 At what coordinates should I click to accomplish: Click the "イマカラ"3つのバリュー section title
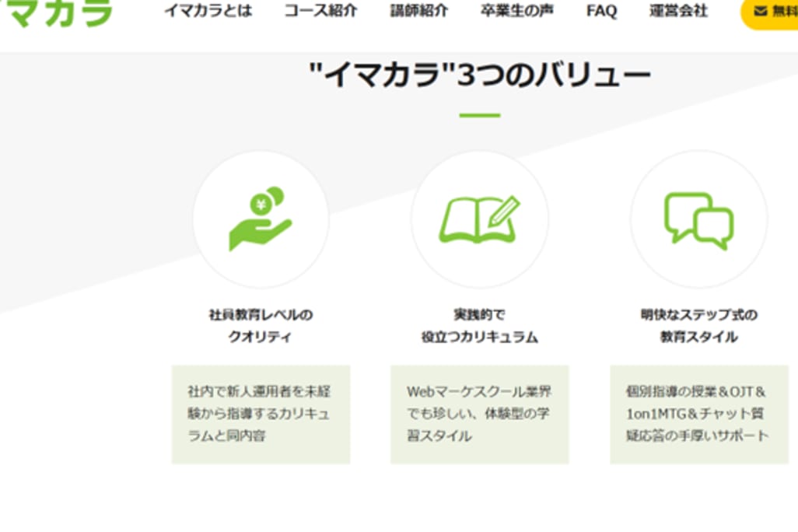tap(479, 75)
